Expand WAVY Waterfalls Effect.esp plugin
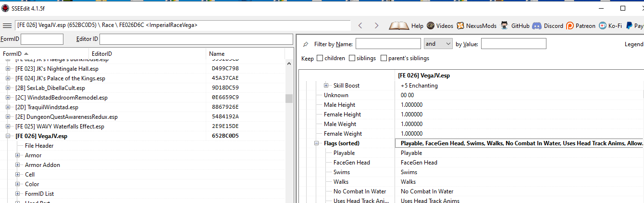This screenshot has width=644, height=203. click(8, 127)
